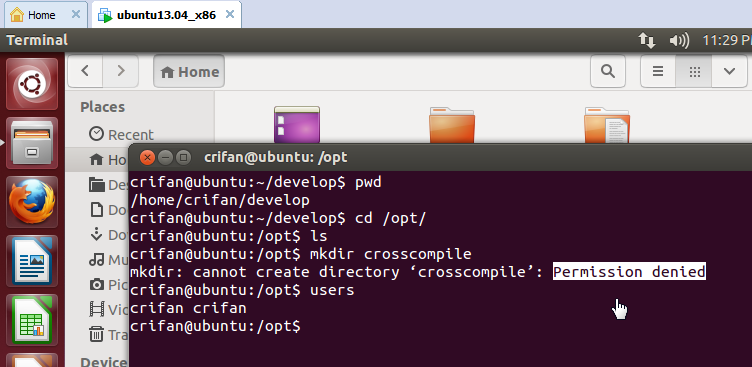Open Desktop folder icon in sidebar
752x367 pixels.
pyautogui.click(x=96, y=185)
